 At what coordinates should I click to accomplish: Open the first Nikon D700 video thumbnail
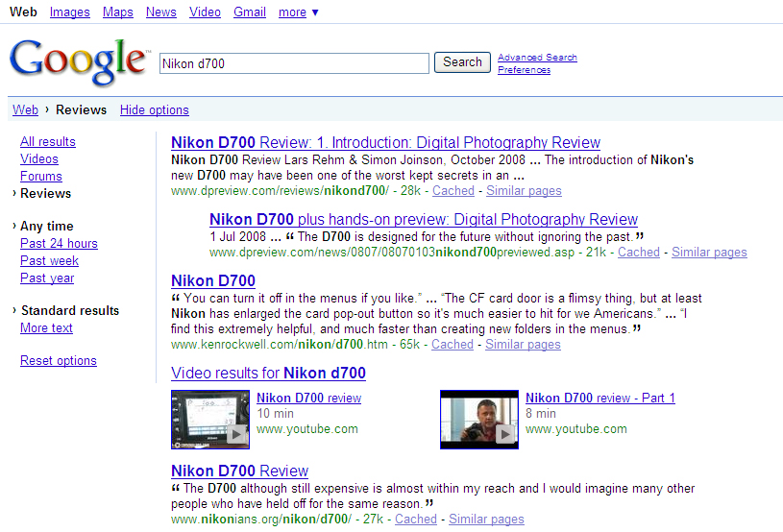point(209,419)
